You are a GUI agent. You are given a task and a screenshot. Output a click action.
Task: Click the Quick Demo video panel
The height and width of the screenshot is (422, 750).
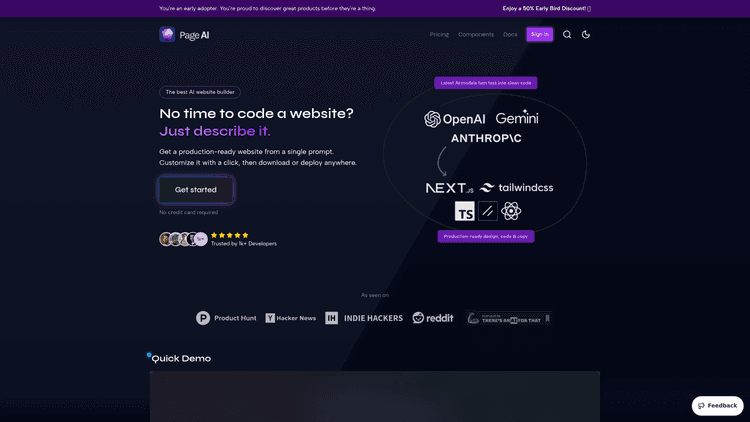[375, 396]
